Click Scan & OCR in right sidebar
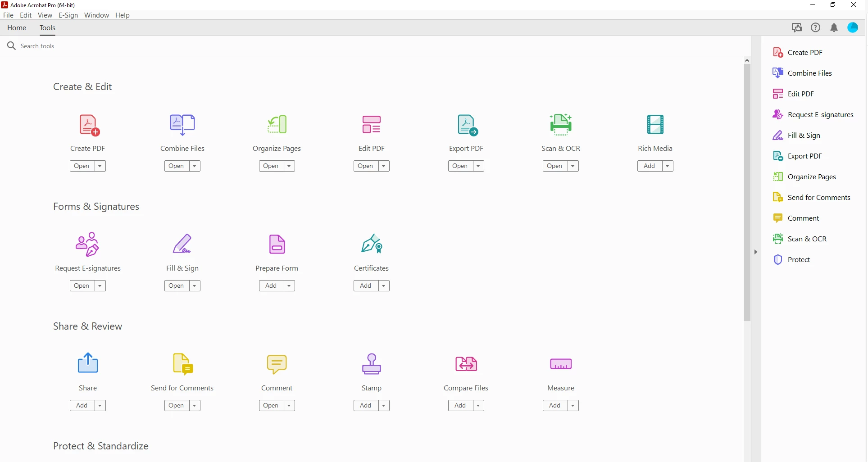Image resolution: width=868 pixels, height=462 pixels. click(x=800, y=239)
